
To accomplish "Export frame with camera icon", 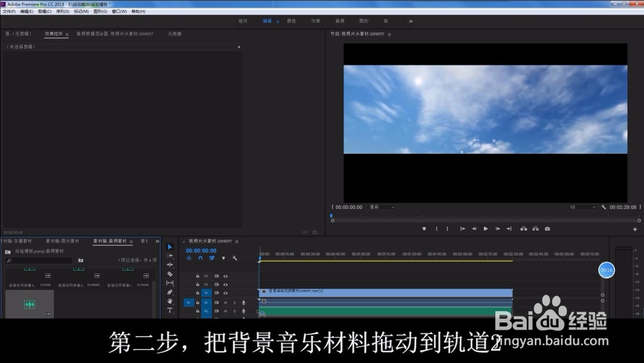I will [547, 228].
